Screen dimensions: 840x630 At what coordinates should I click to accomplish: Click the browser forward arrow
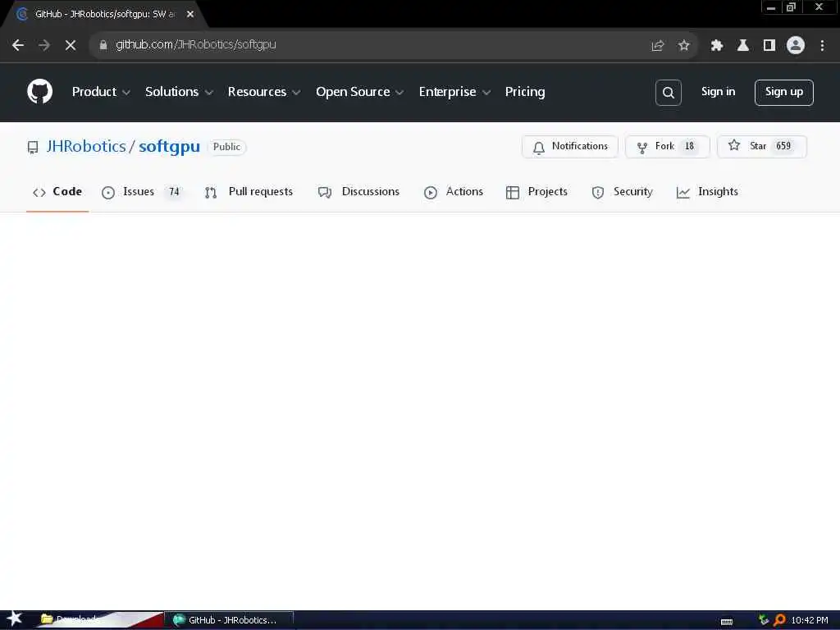click(44, 45)
